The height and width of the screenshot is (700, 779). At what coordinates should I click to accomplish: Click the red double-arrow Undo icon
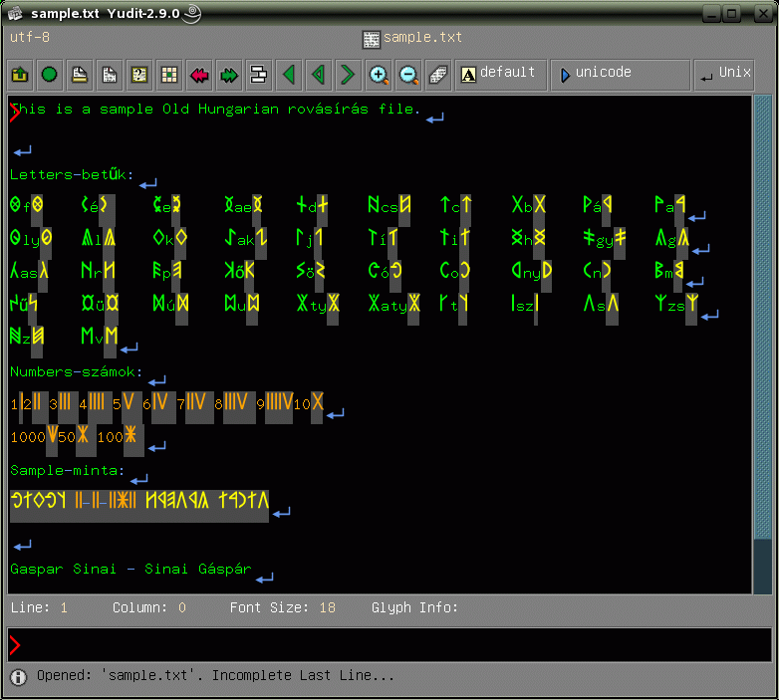click(199, 75)
